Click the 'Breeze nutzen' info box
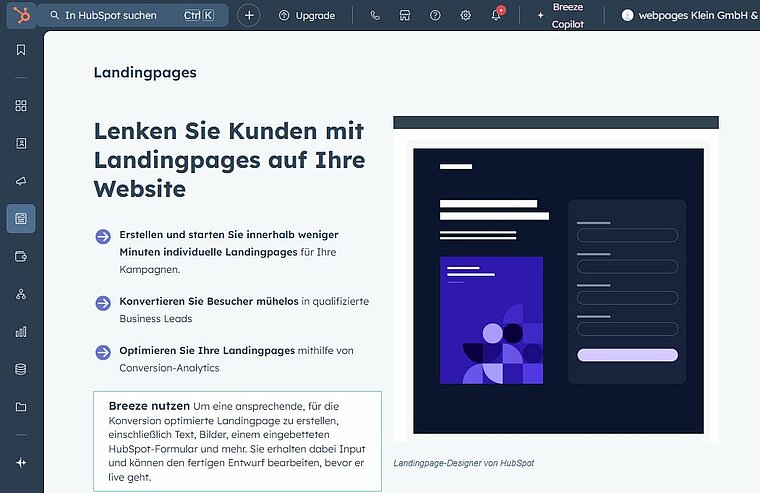This screenshot has height=493, width=760. click(238, 441)
